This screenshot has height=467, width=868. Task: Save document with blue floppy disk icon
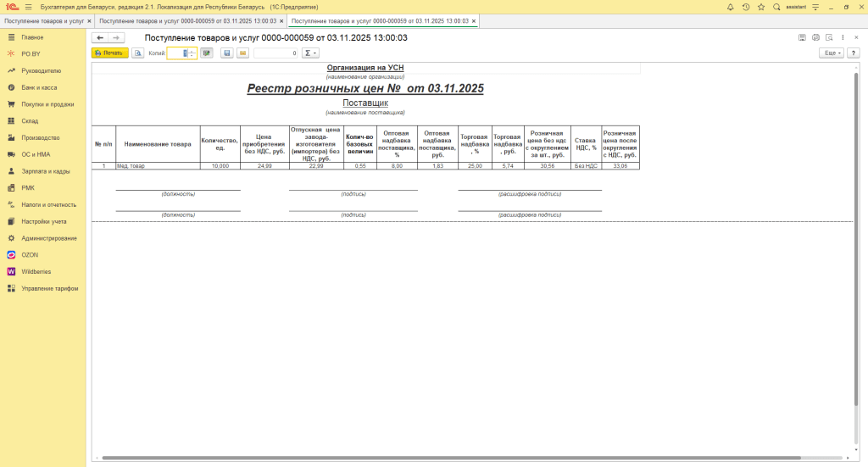[227, 53]
